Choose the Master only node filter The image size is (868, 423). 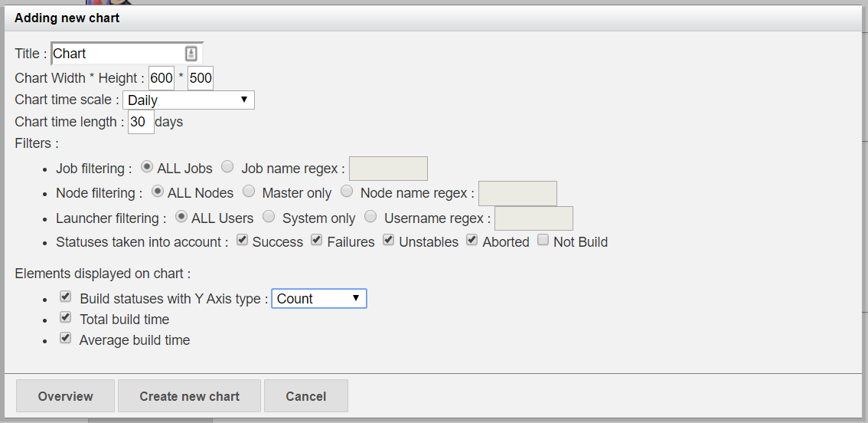[x=249, y=191]
